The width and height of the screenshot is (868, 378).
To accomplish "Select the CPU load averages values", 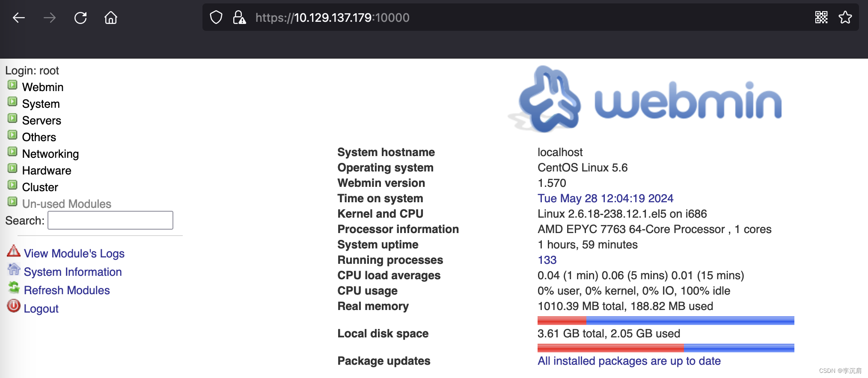I will click(x=641, y=275).
